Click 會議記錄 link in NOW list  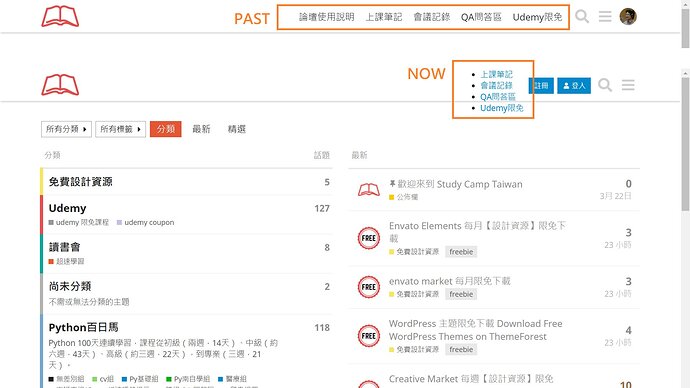(496, 85)
